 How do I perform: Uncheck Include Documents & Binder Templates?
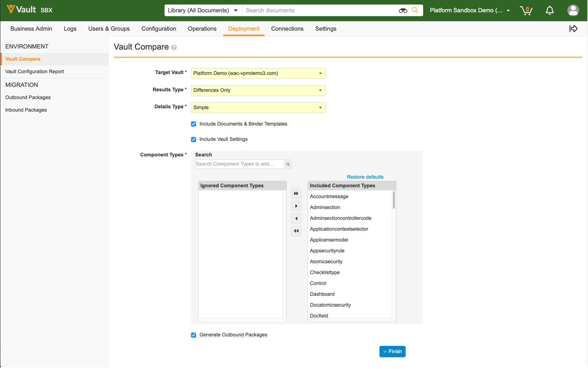[194, 124]
